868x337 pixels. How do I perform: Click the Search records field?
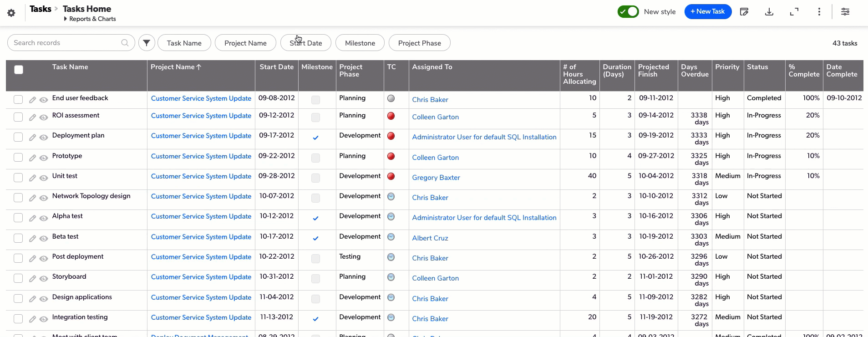tap(66, 43)
